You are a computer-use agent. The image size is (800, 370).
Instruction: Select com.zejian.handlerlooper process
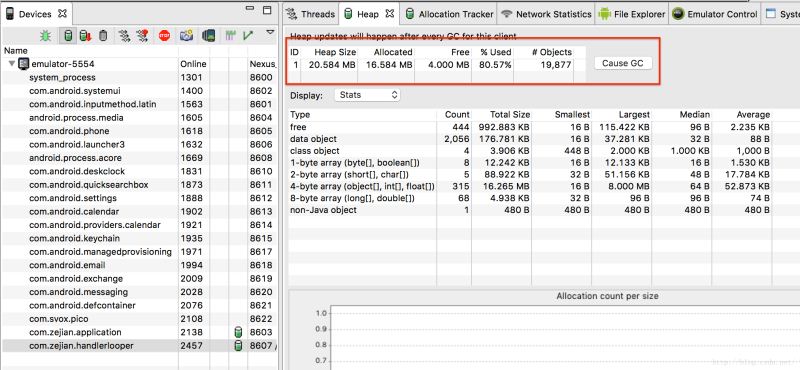pyautogui.click(x=139, y=346)
